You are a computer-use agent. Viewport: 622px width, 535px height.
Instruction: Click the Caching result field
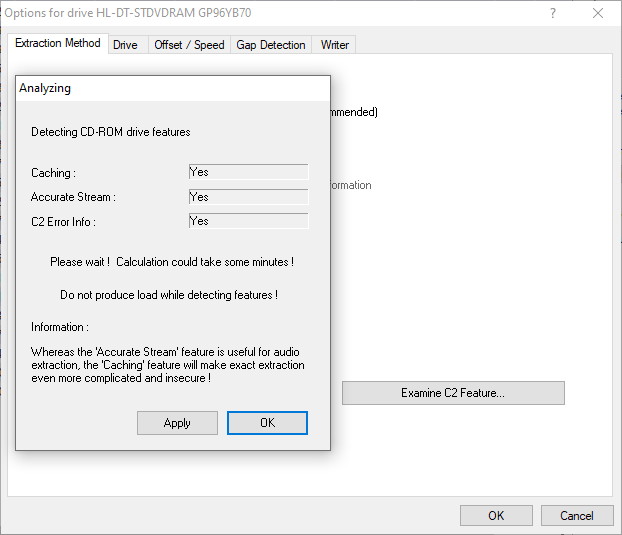point(248,172)
